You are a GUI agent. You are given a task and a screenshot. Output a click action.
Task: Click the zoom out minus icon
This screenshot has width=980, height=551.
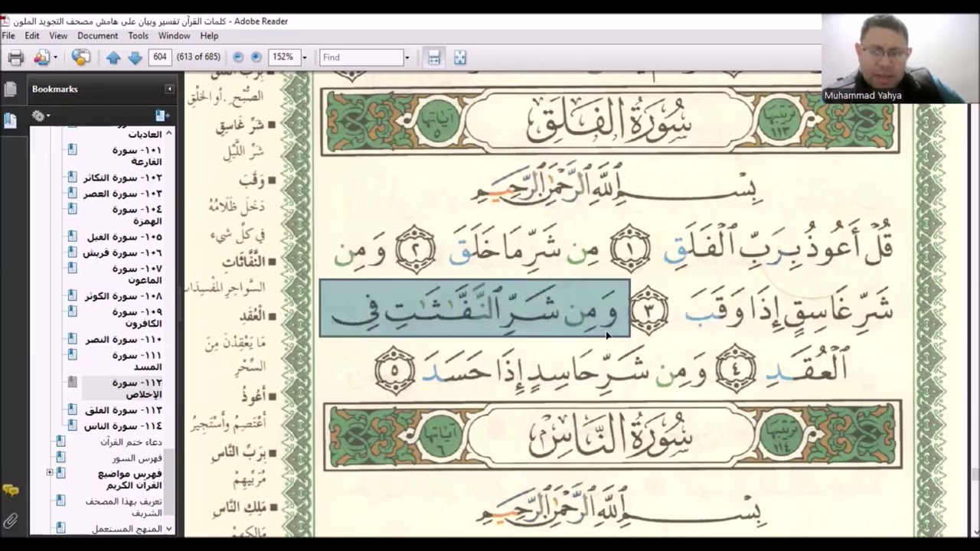point(238,57)
